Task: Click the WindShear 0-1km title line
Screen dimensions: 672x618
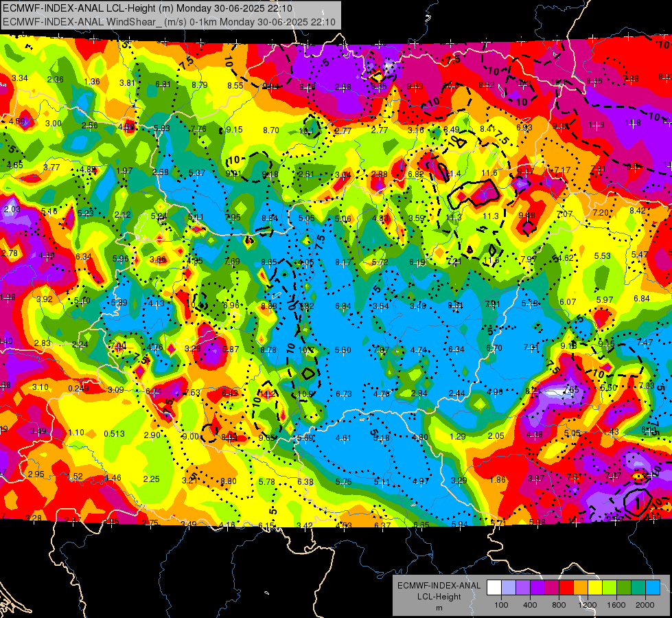Action: coord(169,21)
